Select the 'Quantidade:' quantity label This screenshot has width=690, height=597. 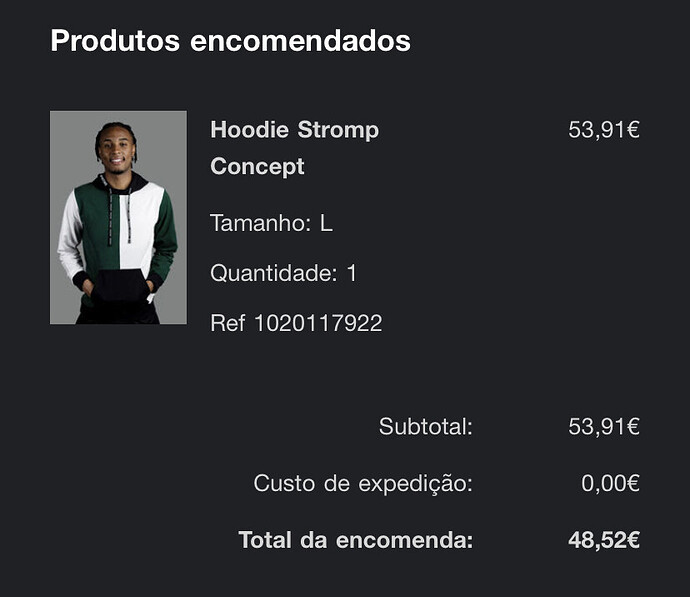[274, 273]
